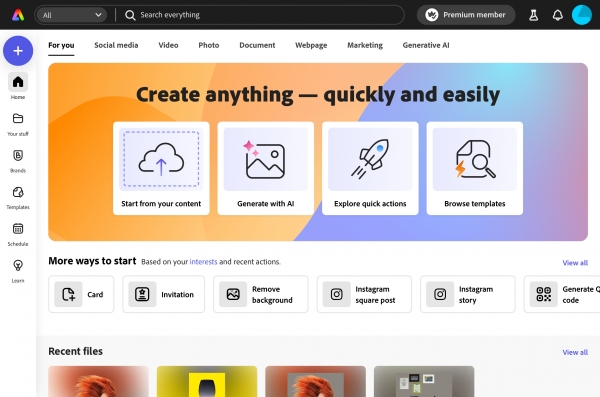Click the blue plus create button
This screenshot has width=600, height=397.
click(x=18, y=51)
